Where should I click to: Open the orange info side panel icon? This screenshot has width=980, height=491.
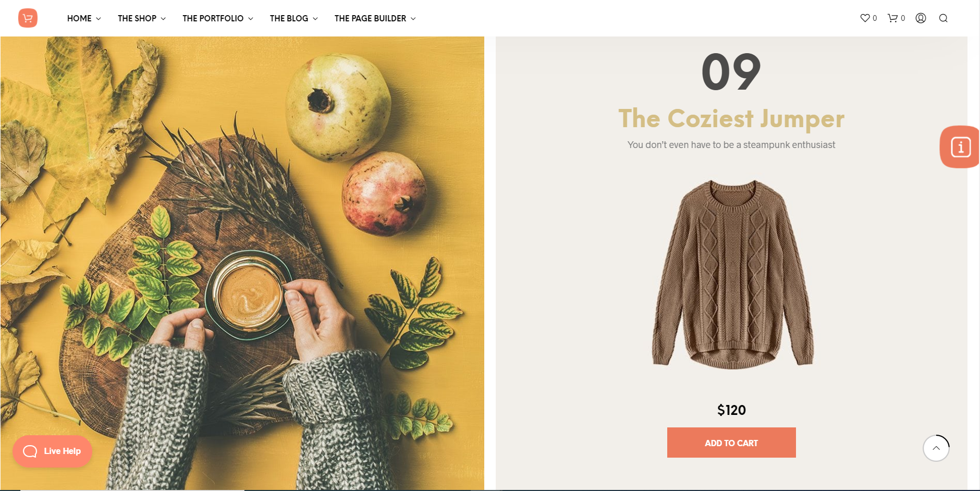(960, 147)
